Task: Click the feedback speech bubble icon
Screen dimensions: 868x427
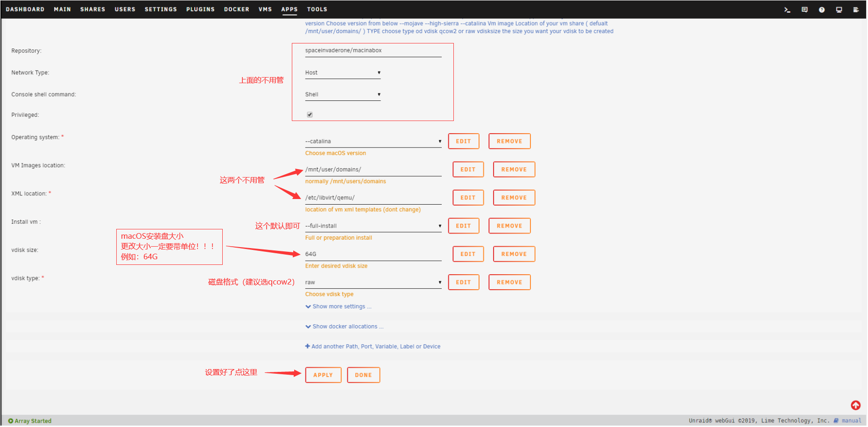Action: [x=804, y=10]
